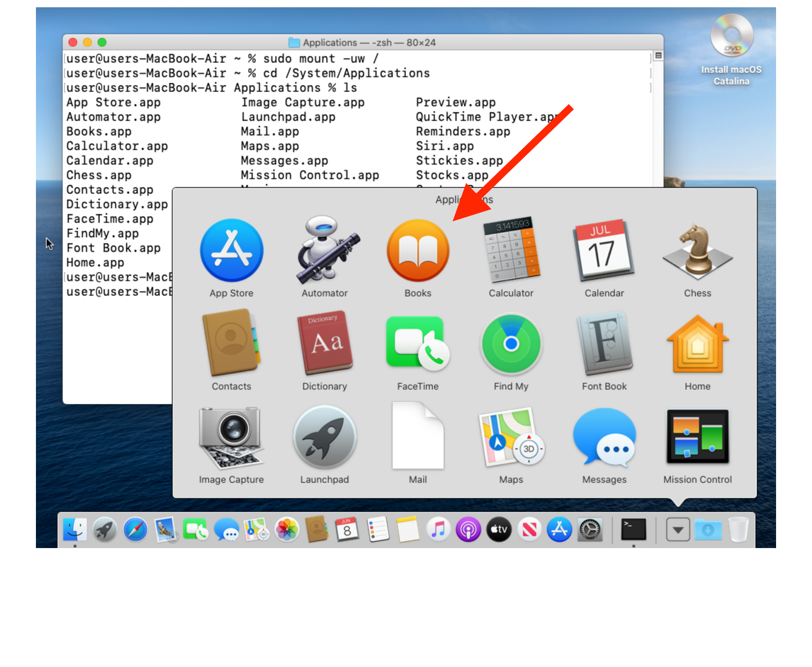Image resolution: width=812 pixels, height=667 pixels.
Task: Open the Downloads folder in the Dock
Action: click(708, 529)
